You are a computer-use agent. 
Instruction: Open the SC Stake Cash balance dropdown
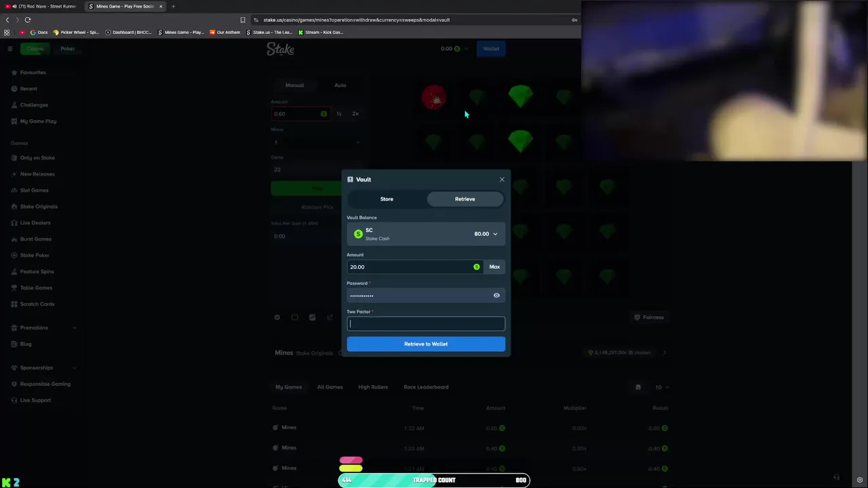(426, 234)
